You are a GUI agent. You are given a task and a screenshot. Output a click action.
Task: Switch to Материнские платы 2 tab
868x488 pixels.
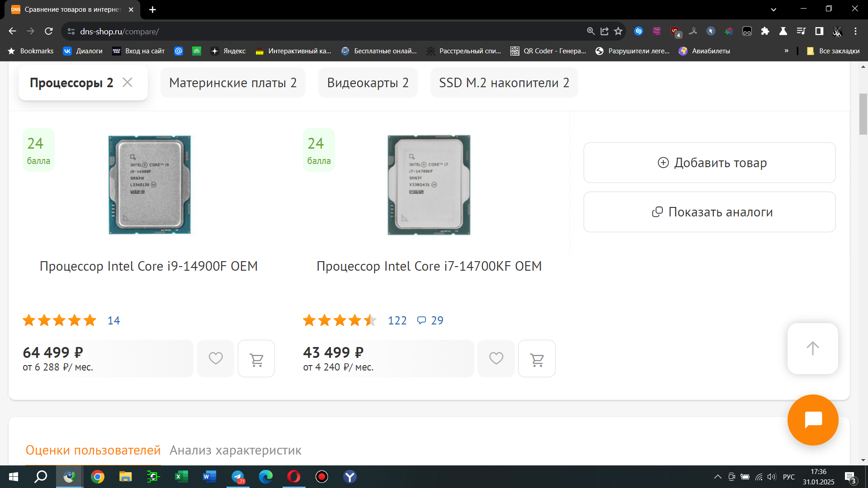click(232, 83)
